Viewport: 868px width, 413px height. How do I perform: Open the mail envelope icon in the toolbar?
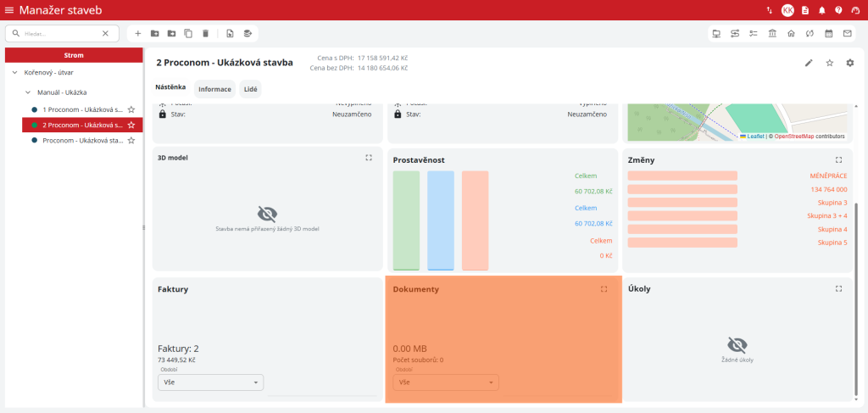847,33
